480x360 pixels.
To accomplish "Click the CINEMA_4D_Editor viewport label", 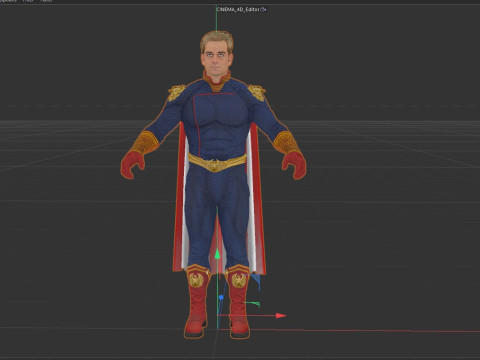I will pyautogui.click(x=238, y=10).
